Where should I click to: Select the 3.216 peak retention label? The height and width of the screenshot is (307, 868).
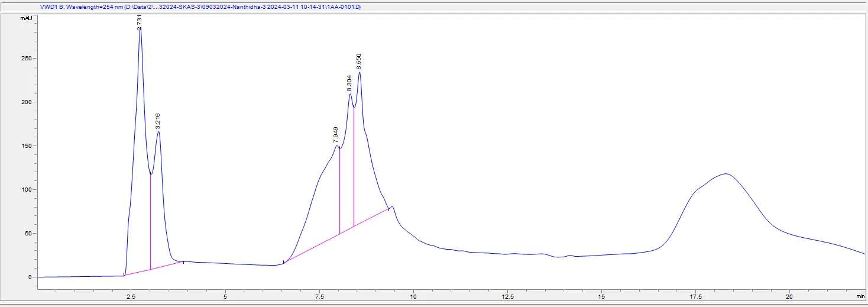(x=158, y=121)
